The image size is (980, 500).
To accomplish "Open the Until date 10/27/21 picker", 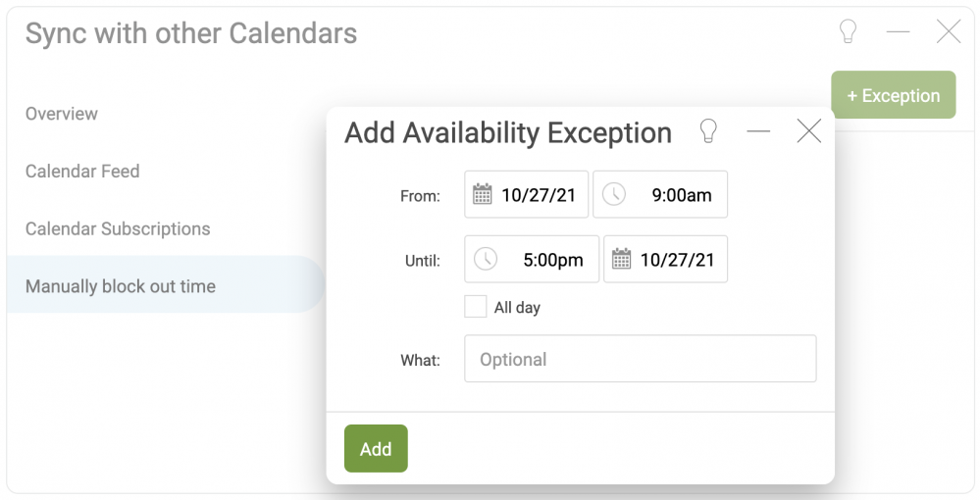I will tap(666, 260).
